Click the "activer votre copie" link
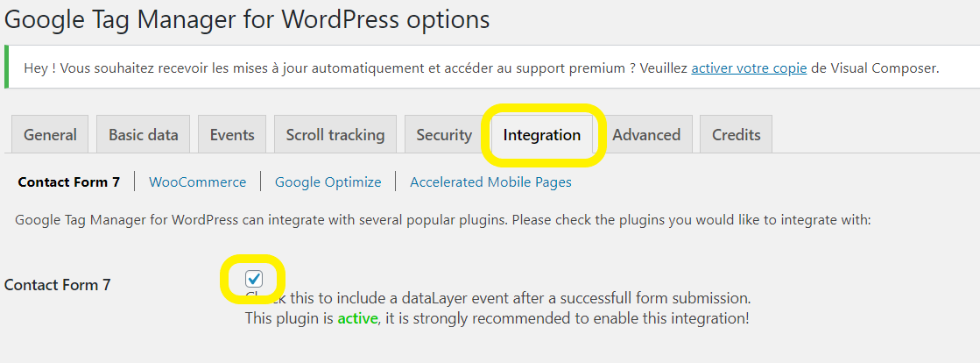This screenshot has width=980, height=363. pos(749,68)
